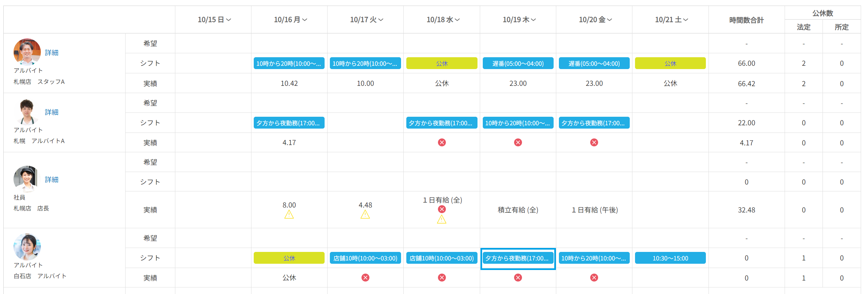
Task: Open 詳細 link for スタッフA
Action: (51, 53)
